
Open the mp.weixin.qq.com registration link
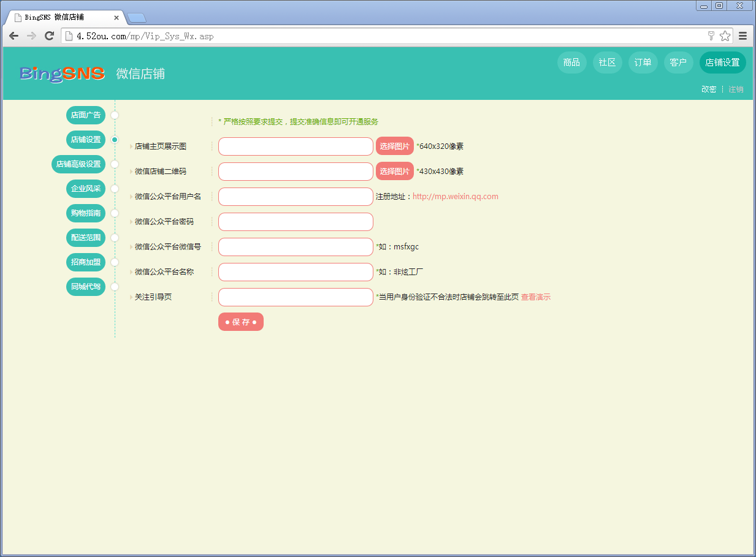455,197
